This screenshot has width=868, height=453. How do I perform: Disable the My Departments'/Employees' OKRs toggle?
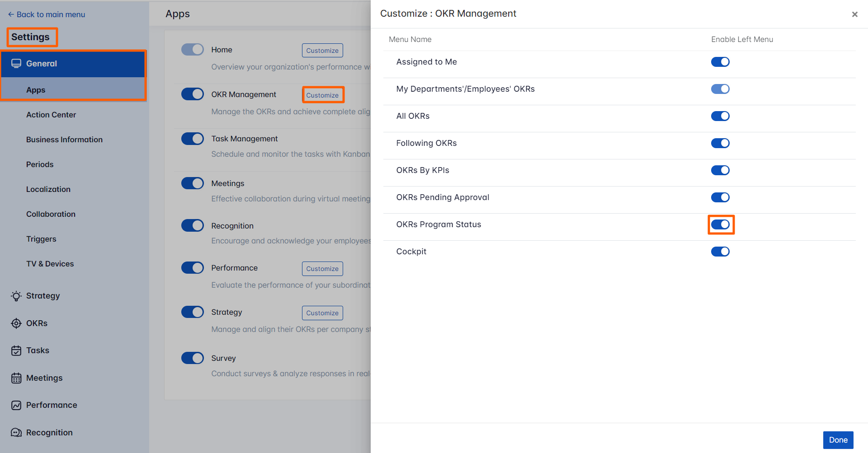pos(720,89)
